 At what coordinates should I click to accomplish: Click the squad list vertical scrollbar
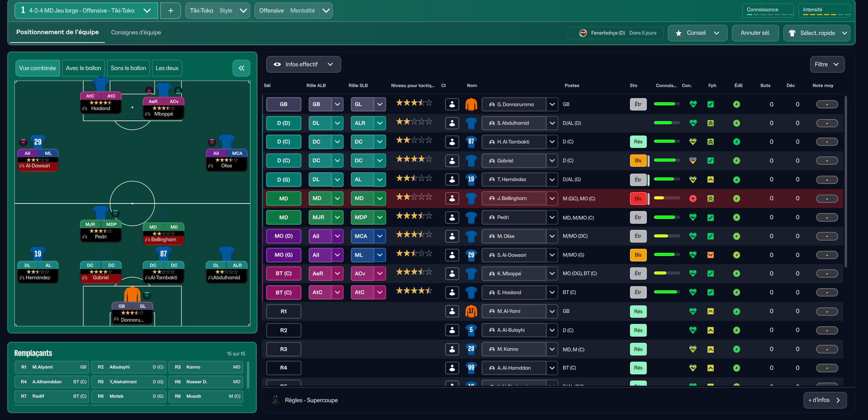pos(846,182)
